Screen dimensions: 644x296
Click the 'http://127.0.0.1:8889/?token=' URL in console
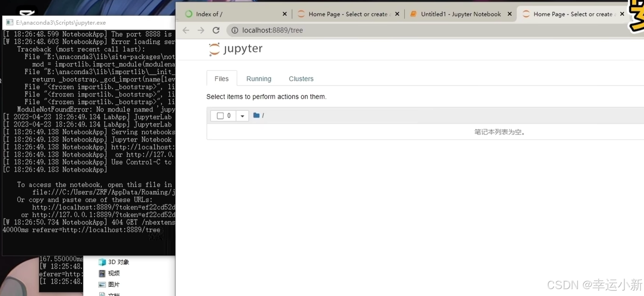[104, 215]
